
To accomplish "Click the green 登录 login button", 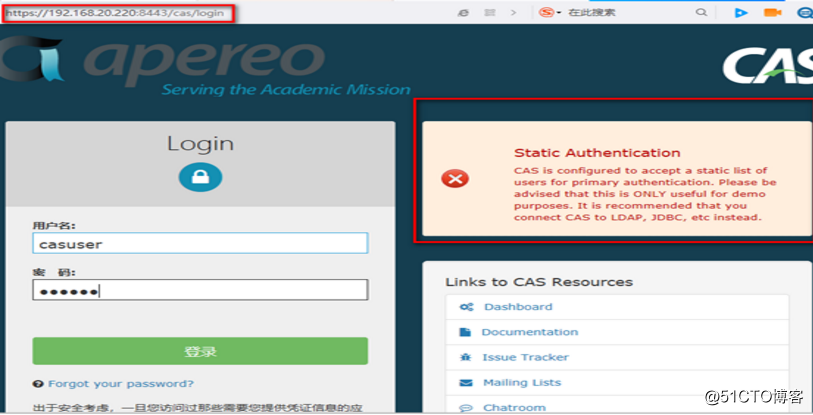I will pyautogui.click(x=200, y=351).
